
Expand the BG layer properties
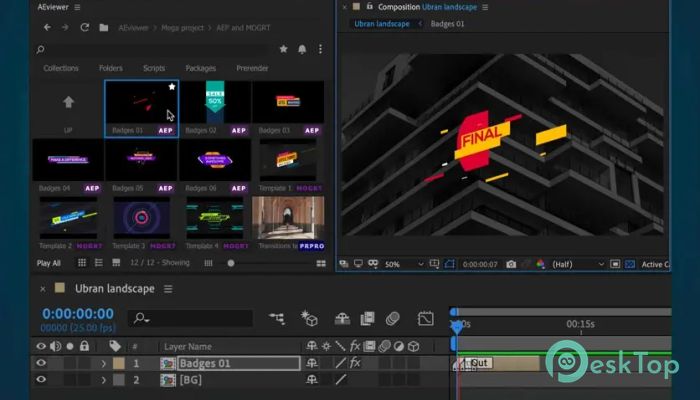click(x=103, y=380)
